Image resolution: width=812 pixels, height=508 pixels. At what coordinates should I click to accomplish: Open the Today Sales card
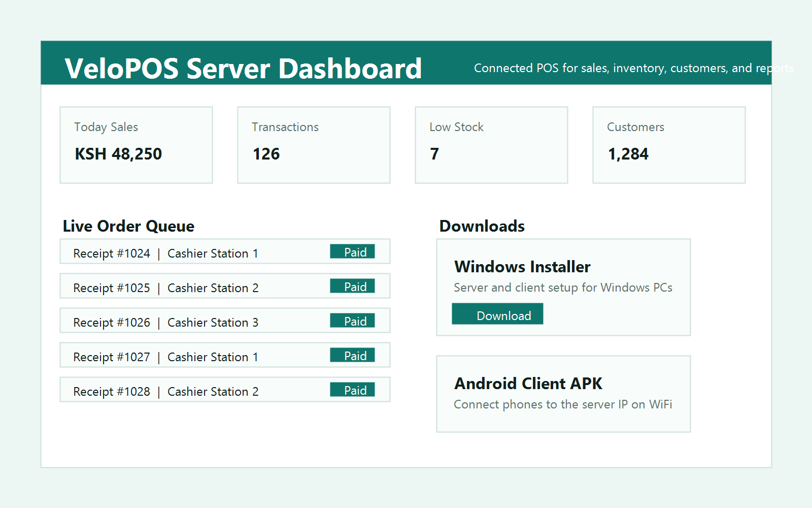click(136, 145)
